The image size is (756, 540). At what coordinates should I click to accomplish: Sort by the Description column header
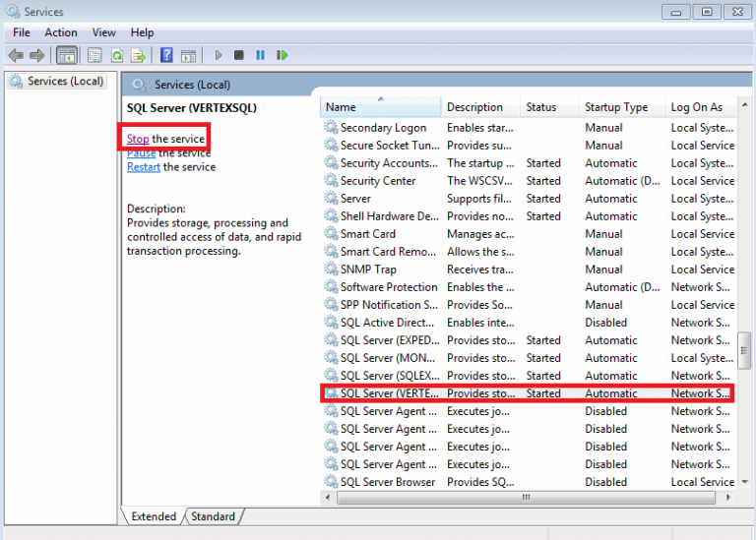tap(480, 107)
